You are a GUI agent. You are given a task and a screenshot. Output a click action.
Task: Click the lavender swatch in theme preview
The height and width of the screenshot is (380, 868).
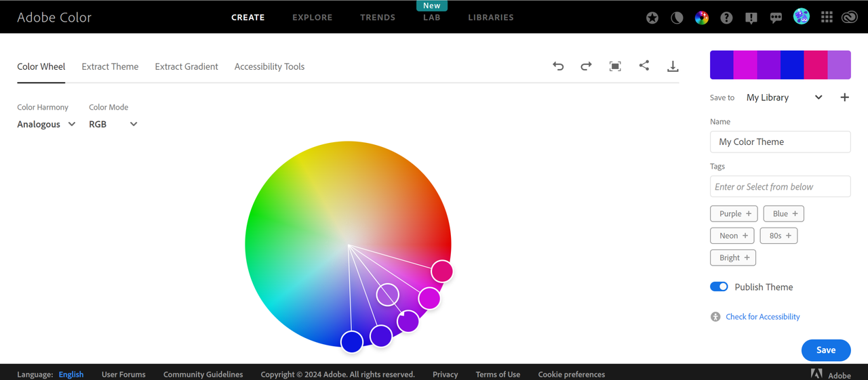(840, 65)
